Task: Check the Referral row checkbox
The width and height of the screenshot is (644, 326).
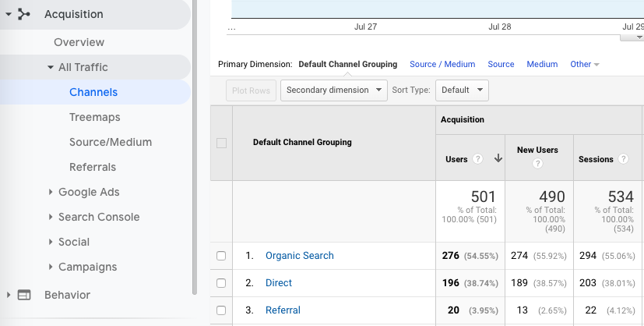Action: 221,310
